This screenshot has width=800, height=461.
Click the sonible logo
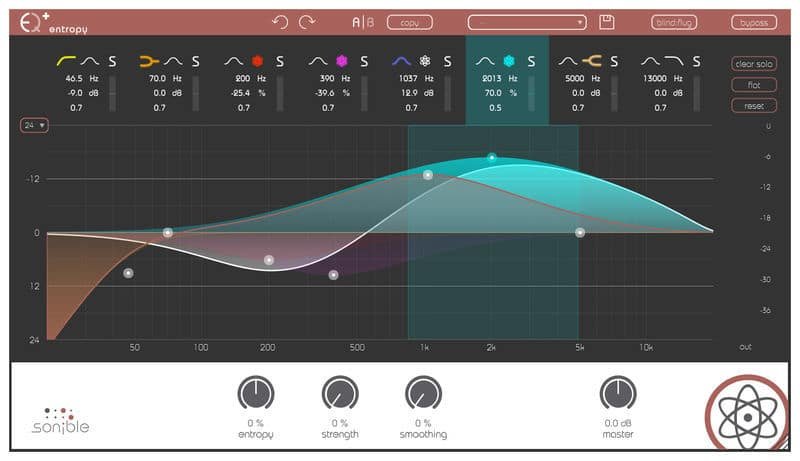61,421
